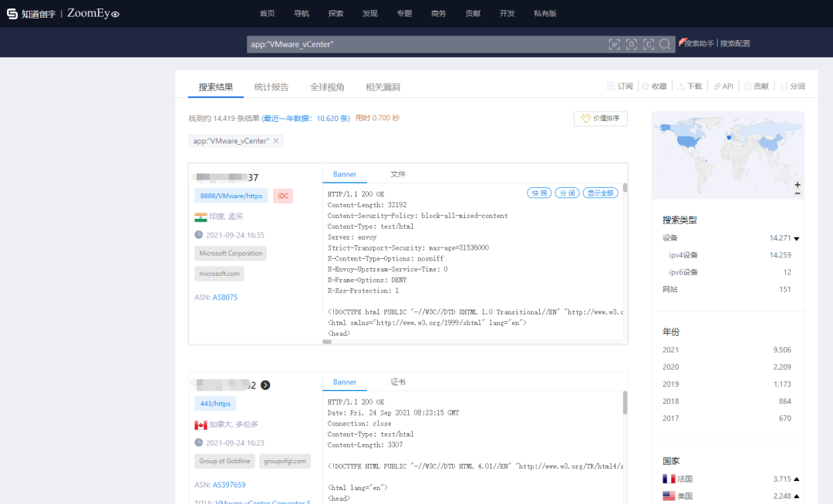The height and width of the screenshot is (504, 833).
Task: Click the document search icon in search bar
Action: pos(632,45)
